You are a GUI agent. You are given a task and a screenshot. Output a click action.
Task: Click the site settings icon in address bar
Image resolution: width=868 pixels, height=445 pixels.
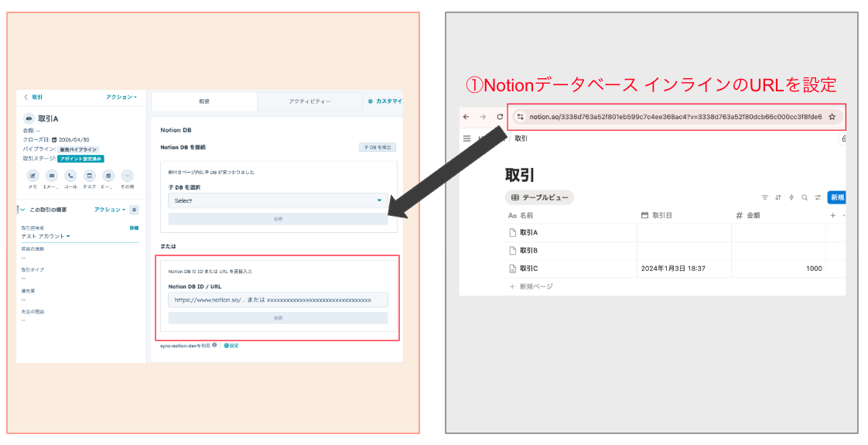520,117
